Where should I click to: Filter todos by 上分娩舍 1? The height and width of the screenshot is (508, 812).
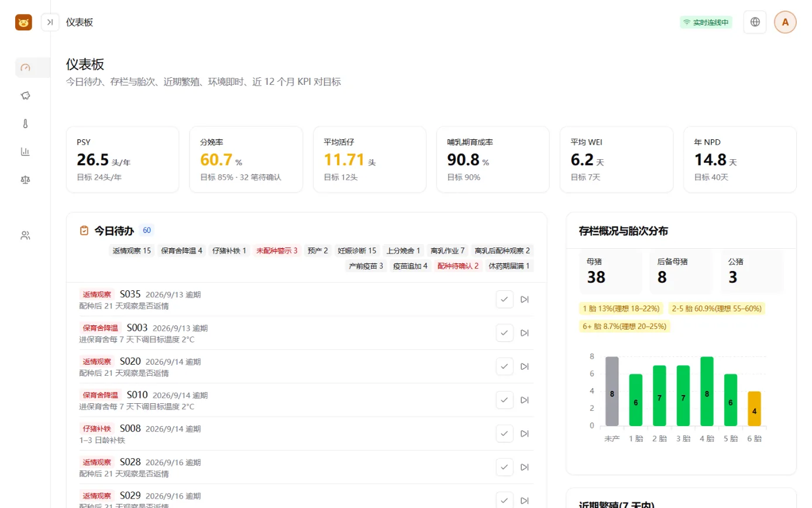[x=404, y=250]
